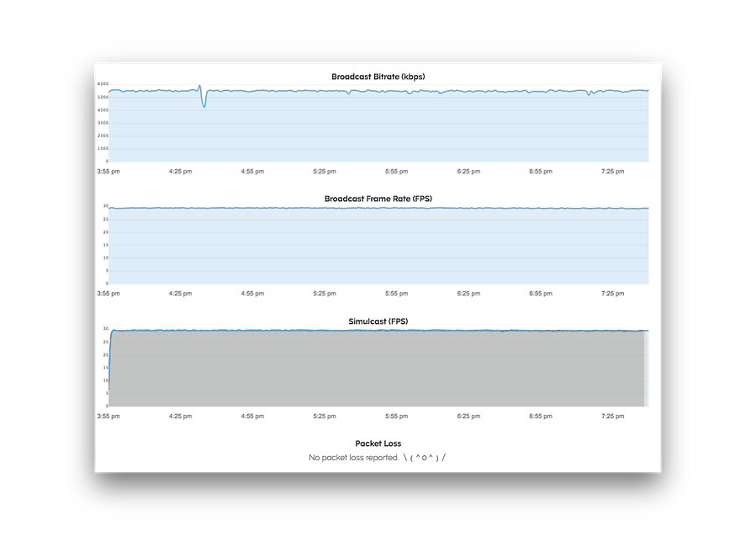The image size is (756, 536).
Task: Select the 3:55 pm label on the bitrate chart
Action: tap(108, 171)
